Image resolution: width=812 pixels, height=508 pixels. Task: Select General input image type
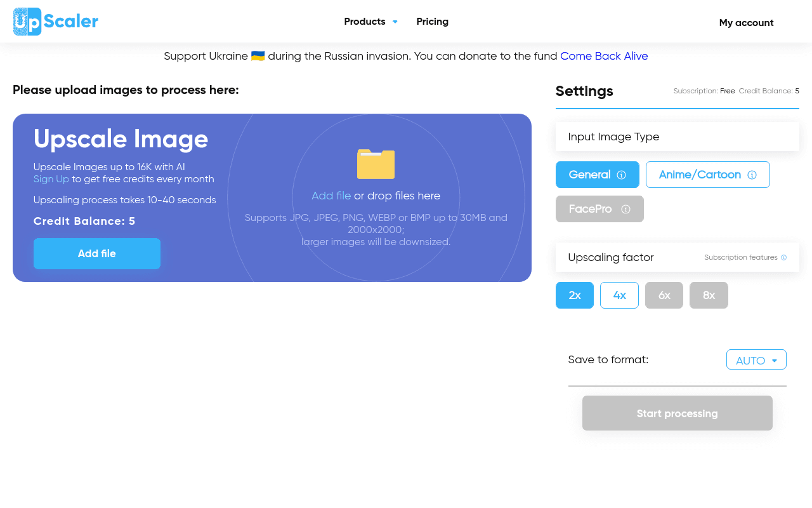[x=598, y=175]
